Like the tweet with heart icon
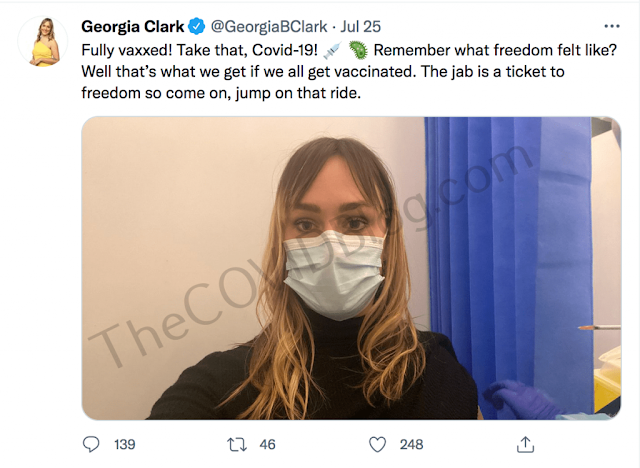Screen dimensions: 640x468 tap(378, 444)
